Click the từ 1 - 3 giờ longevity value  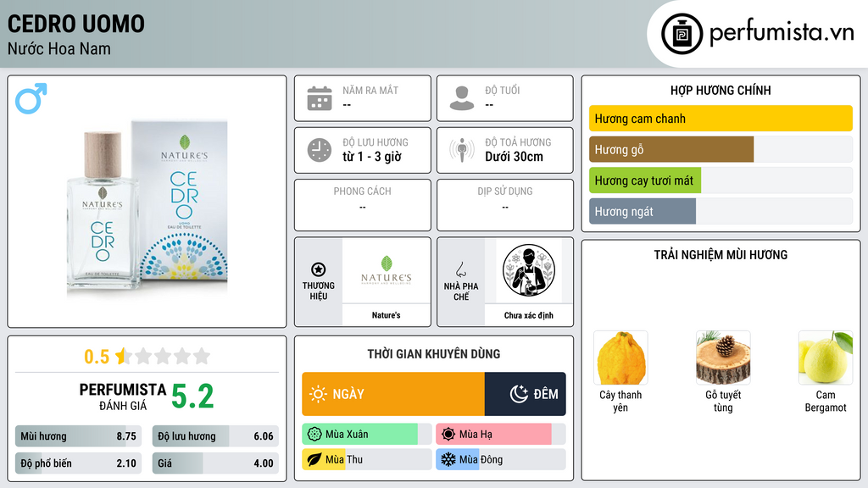click(x=371, y=157)
